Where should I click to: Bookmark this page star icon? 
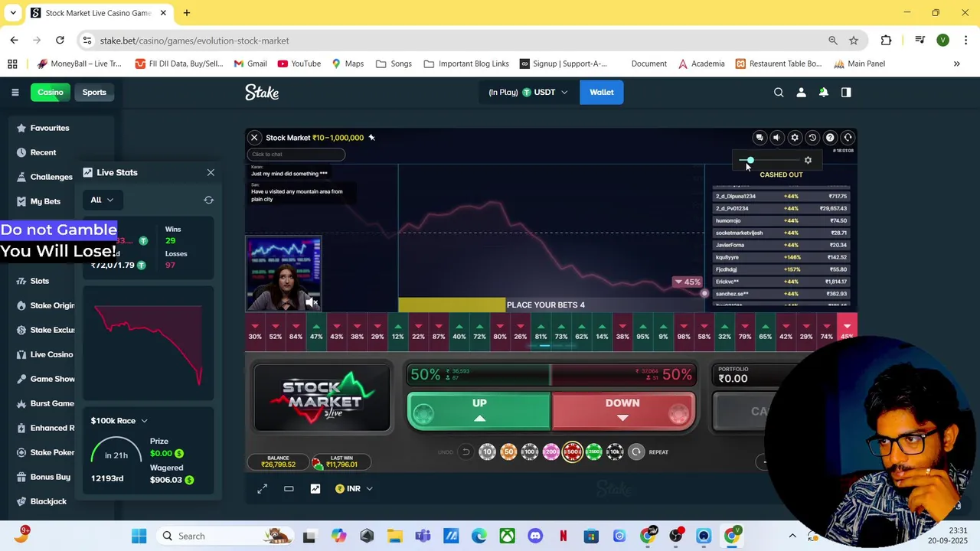point(854,41)
